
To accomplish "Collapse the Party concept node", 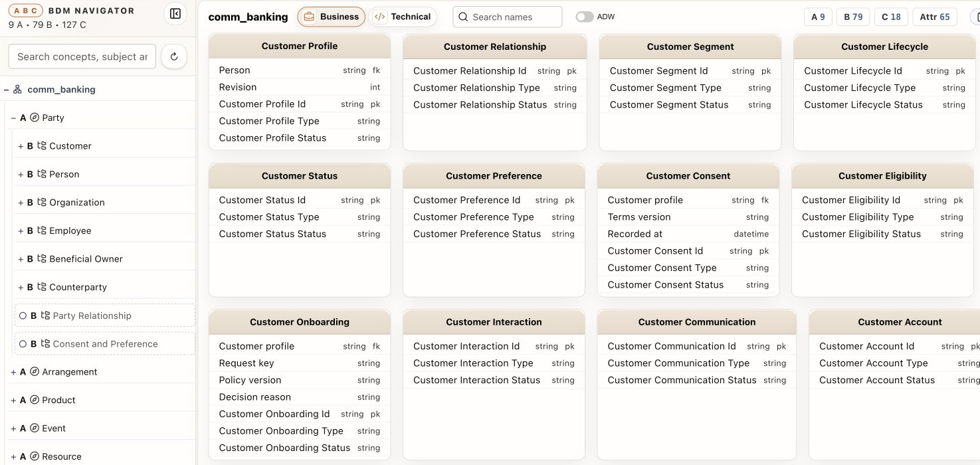I will click(x=13, y=118).
